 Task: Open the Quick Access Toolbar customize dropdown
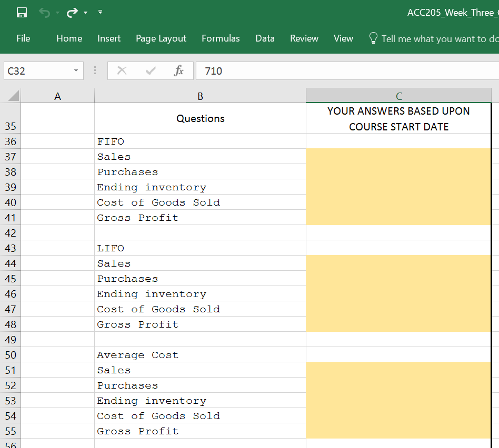[x=99, y=12]
